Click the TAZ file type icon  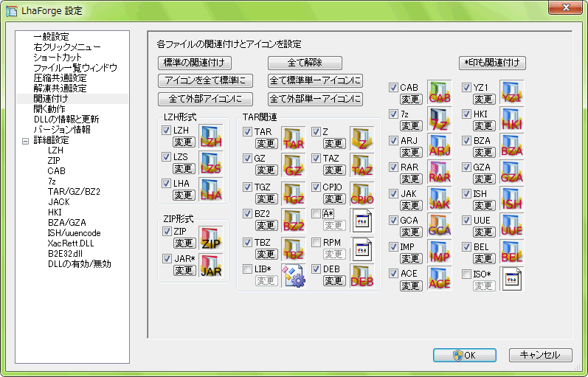[x=362, y=165]
